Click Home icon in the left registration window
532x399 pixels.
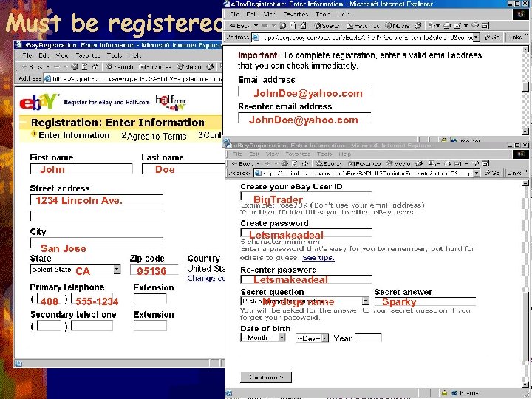click(x=95, y=66)
